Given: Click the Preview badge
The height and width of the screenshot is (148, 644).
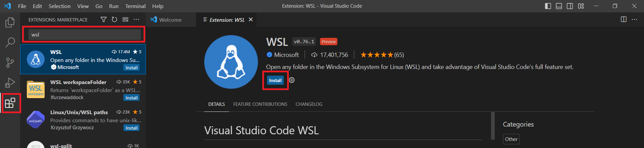Looking at the screenshot, I should pos(329,42).
